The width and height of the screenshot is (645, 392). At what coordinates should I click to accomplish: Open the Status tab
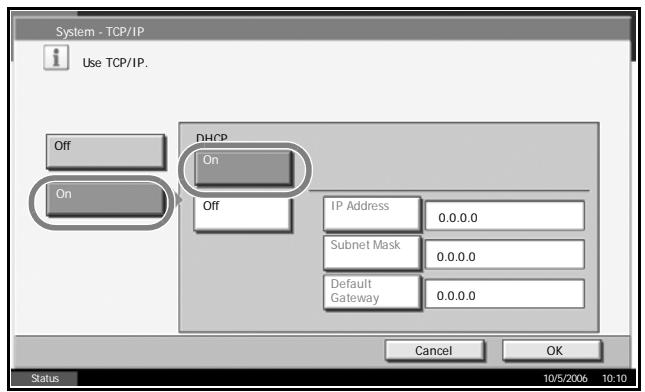click(x=44, y=378)
